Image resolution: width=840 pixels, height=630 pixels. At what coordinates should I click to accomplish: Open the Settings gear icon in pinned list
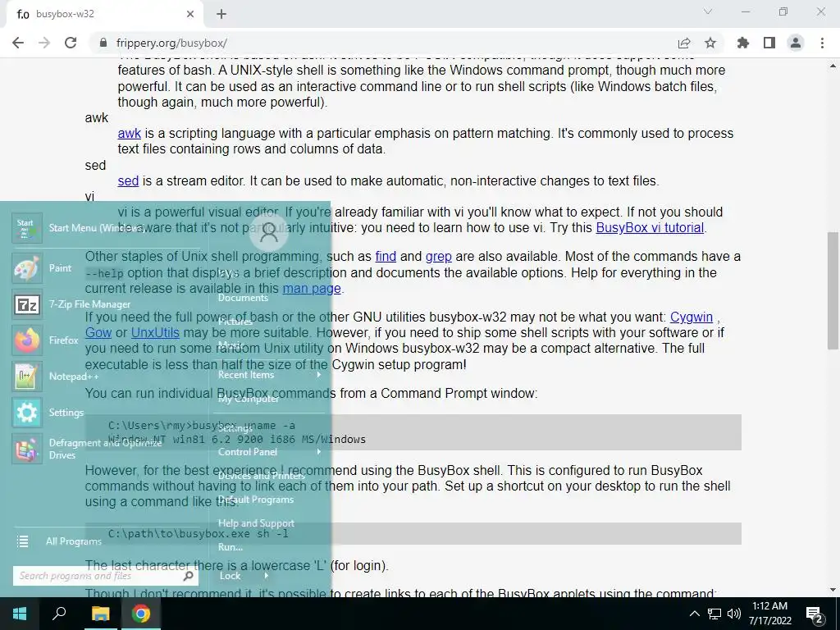pyautogui.click(x=27, y=413)
